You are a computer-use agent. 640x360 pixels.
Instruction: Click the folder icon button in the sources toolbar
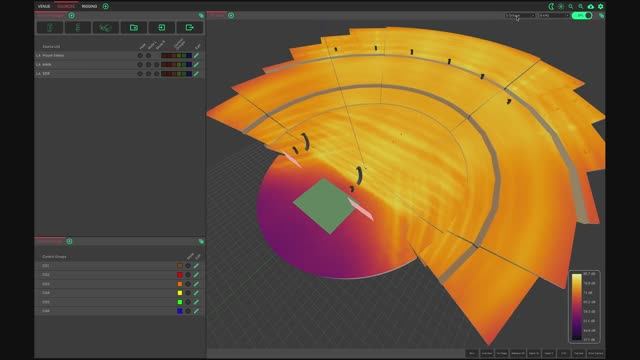tap(134, 27)
